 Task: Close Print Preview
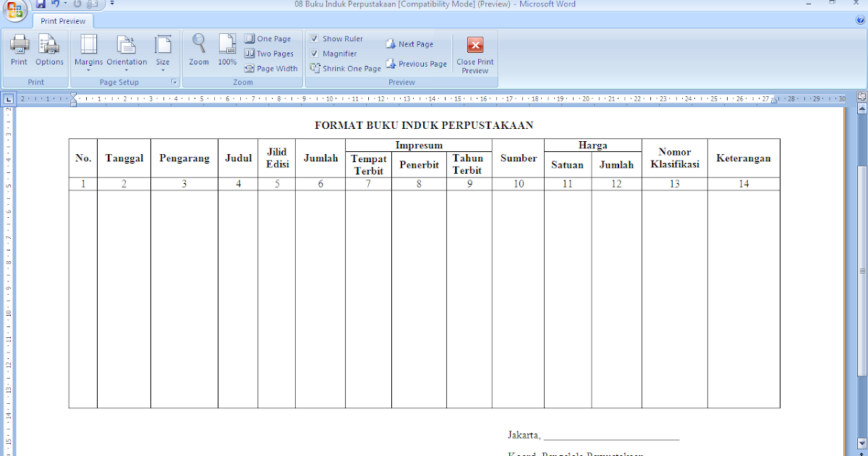click(475, 55)
